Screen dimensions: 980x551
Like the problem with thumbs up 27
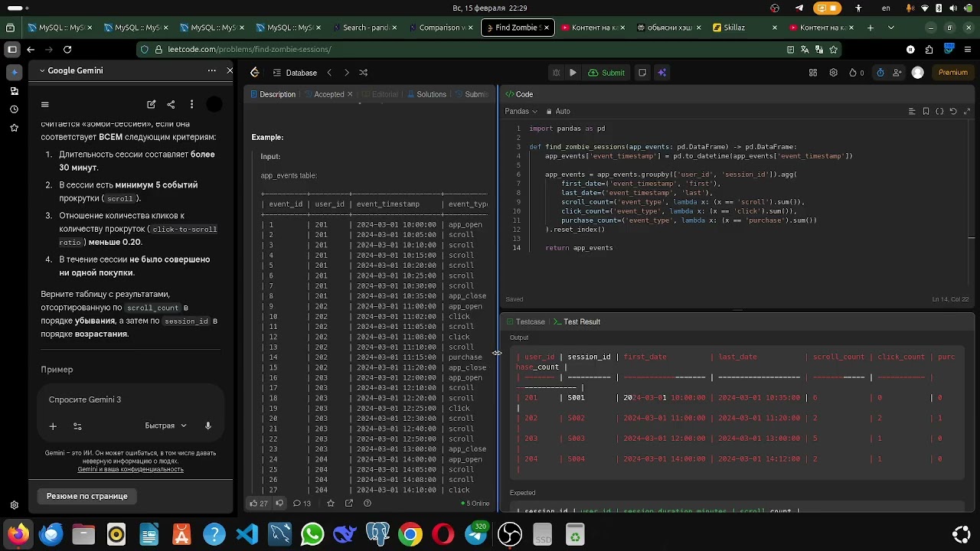click(x=258, y=503)
